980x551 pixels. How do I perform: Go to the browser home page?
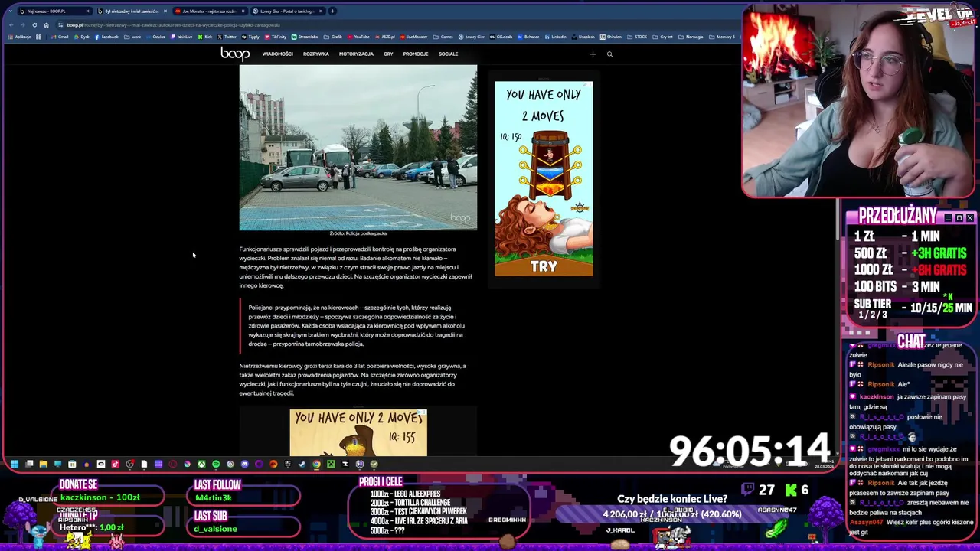46,25
